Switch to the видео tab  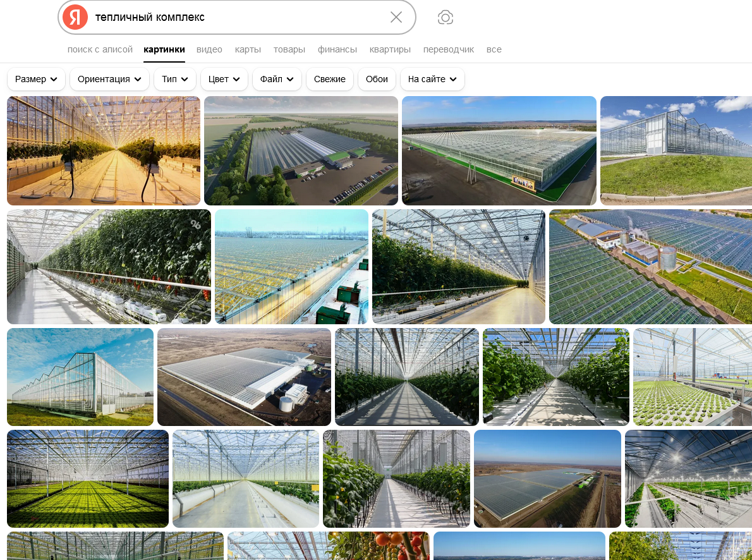pos(209,49)
